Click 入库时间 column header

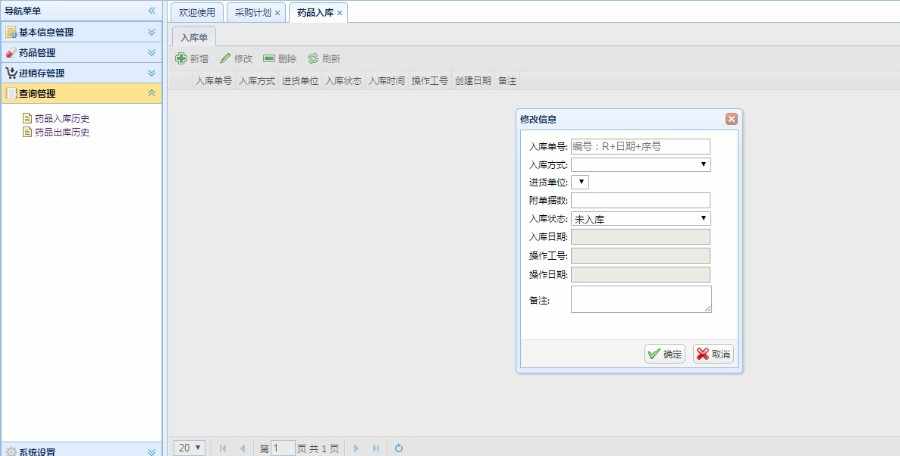(386, 81)
